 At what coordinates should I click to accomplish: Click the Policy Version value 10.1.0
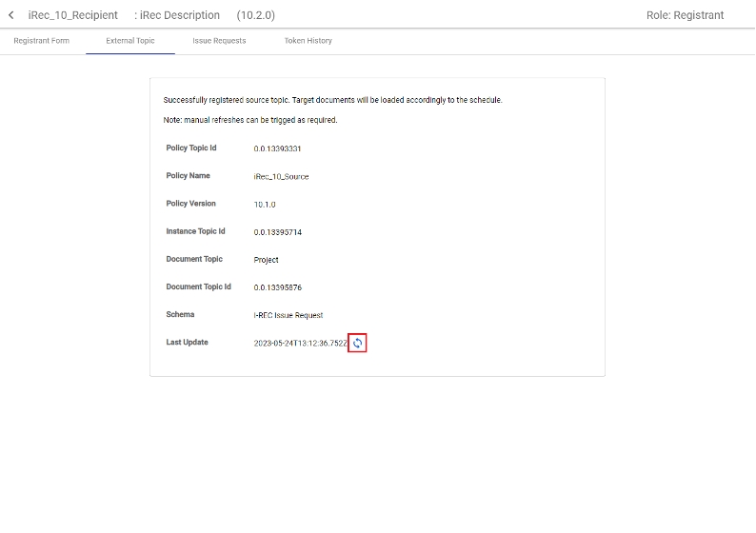[265, 205]
